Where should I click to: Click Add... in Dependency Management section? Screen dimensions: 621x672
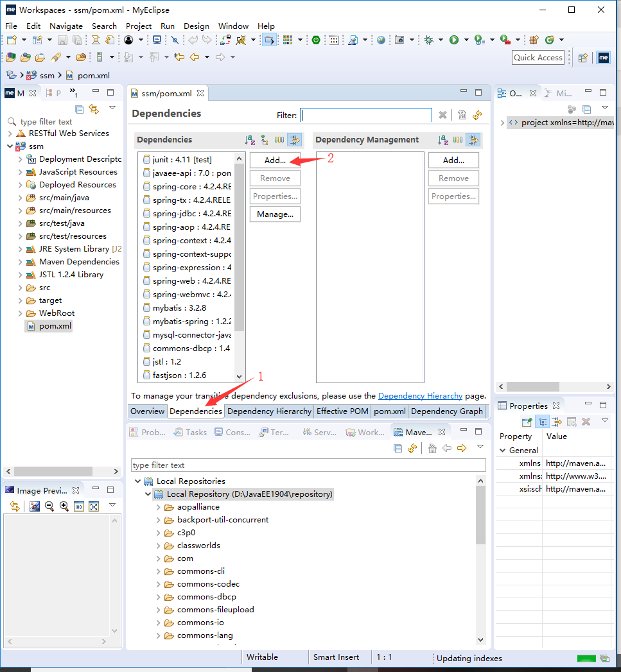click(453, 160)
